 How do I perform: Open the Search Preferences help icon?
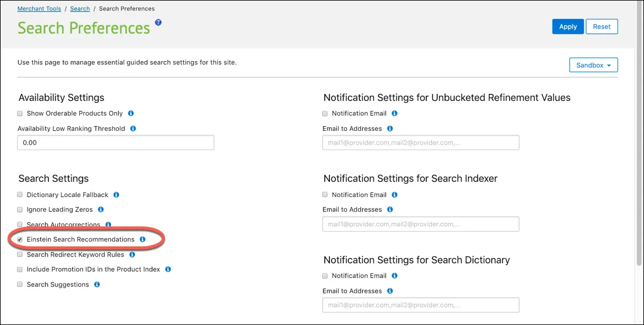point(158,22)
